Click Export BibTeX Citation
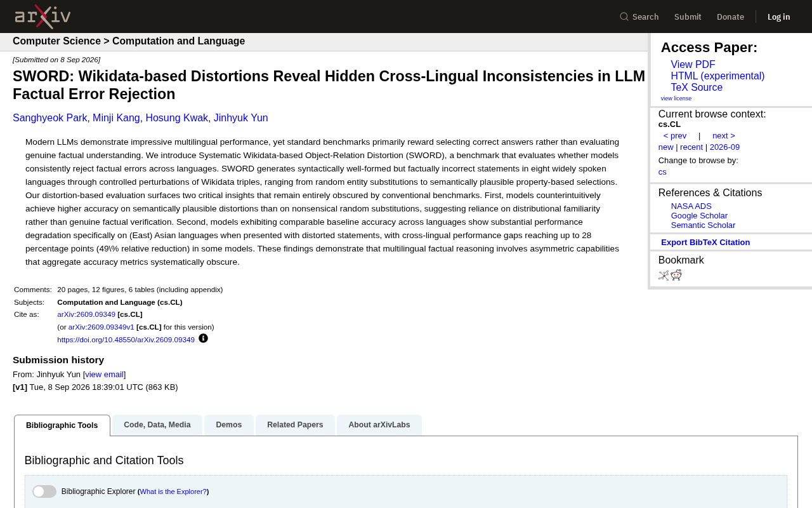 [x=705, y=243]
